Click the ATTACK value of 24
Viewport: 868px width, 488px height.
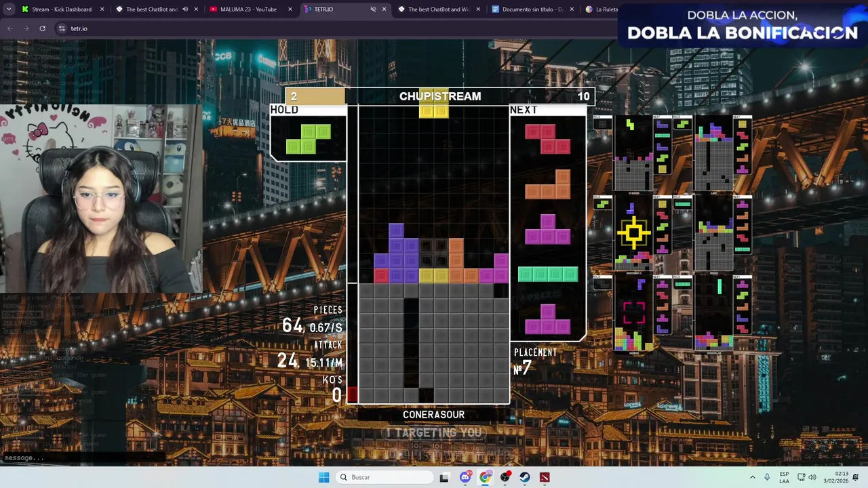(x=288, y=361)
